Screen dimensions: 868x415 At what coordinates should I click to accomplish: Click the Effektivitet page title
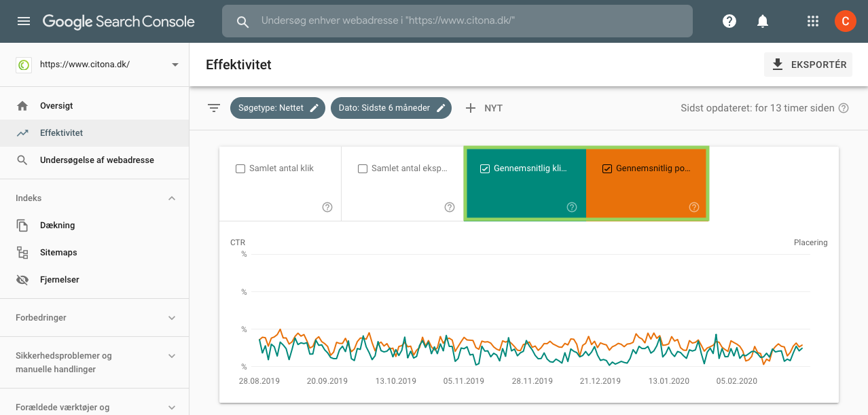(x=238, y=65)
